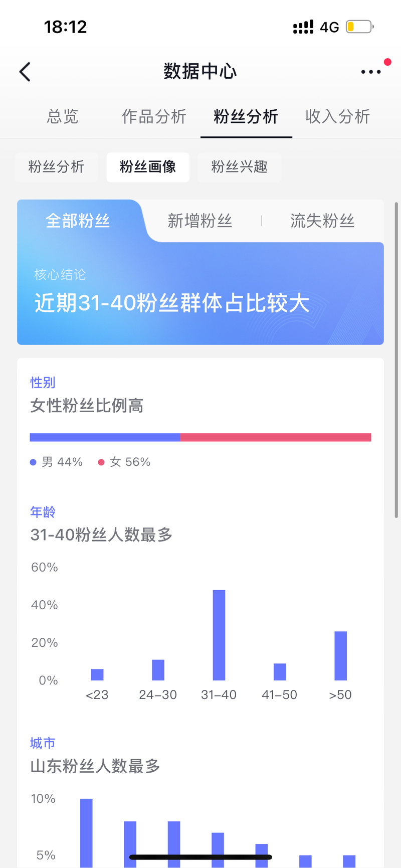Tap the battery status icon
The height and width of the screenshot is (868, 401).
359,27
